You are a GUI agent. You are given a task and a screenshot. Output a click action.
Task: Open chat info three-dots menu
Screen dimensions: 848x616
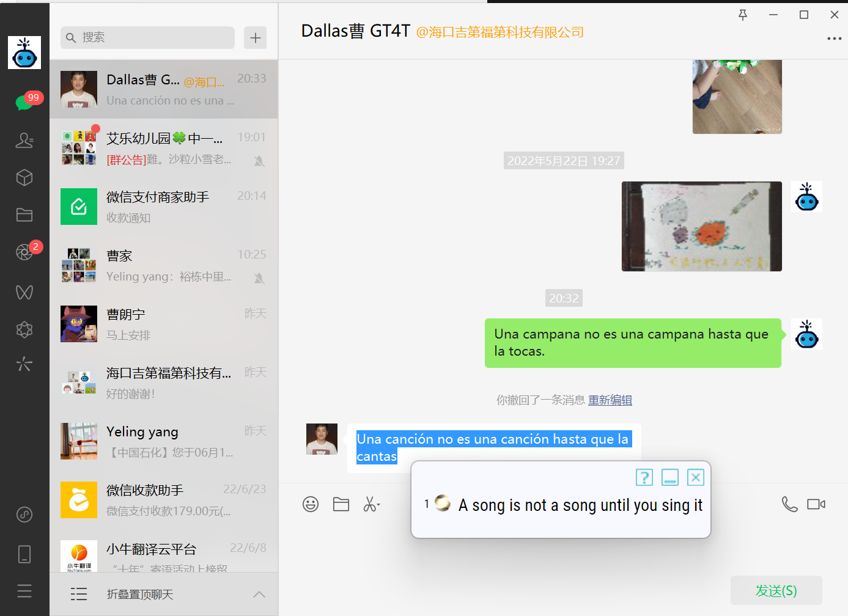pyautogui.click(x=834, y=38)
